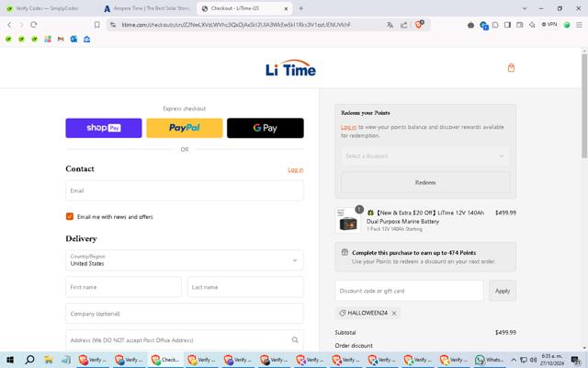Click the Redeem button
Image resolution: width=588 pixels, height=368 pixels.
tap(425, 182)
